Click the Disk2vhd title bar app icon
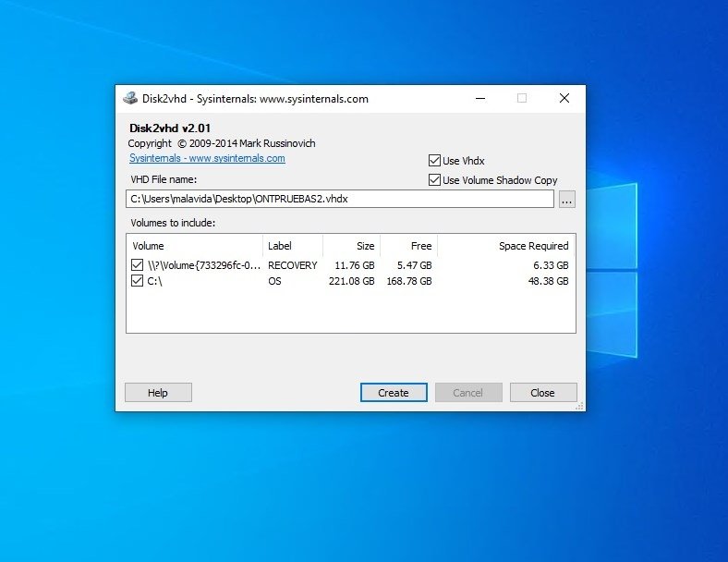728x562 pixels. click(130, 99)
